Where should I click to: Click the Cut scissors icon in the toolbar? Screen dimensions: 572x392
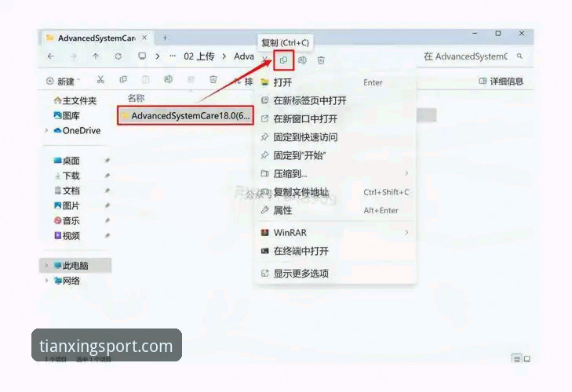pyautogui.click(x=100, y=79)
